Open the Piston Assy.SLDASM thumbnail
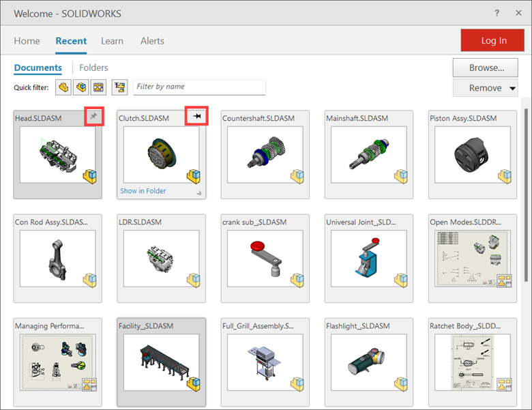This screenshot has height=410, width=532. point(473,155)
